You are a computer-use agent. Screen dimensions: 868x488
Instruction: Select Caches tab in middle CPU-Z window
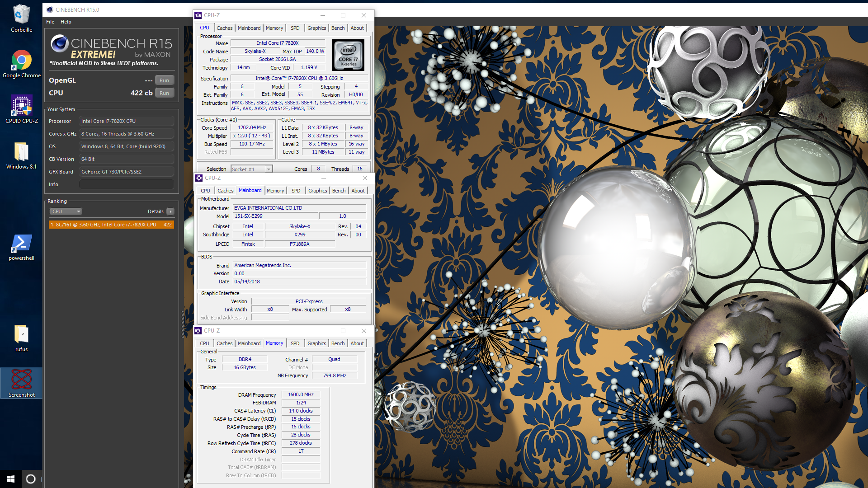(226, 191)
